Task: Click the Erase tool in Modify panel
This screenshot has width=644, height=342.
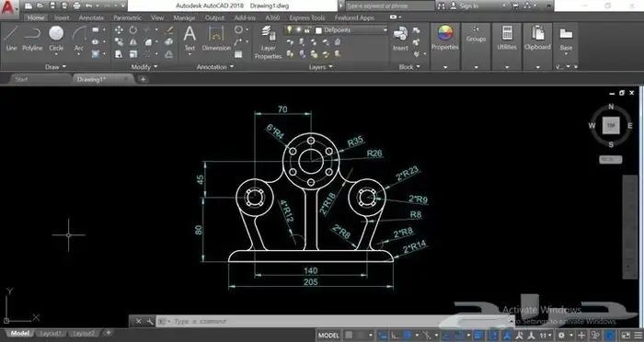Action: pyautogui.click(x=168, y=30)
